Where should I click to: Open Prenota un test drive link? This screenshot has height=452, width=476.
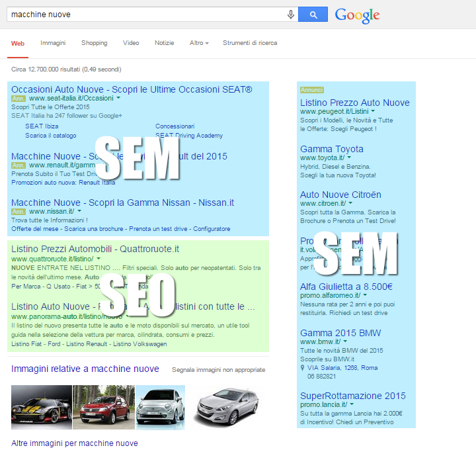click(158, 228)
